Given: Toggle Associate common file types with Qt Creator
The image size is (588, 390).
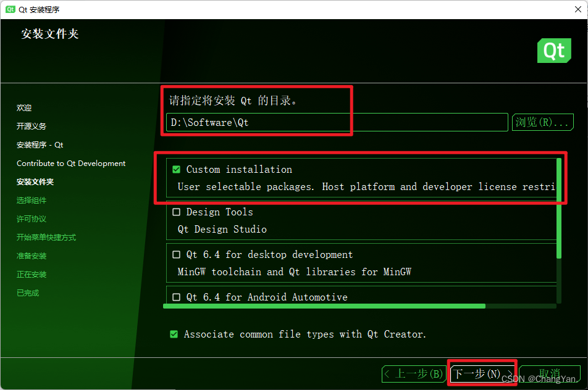Looking at the screenshot, I should click(x=174, y=334).
